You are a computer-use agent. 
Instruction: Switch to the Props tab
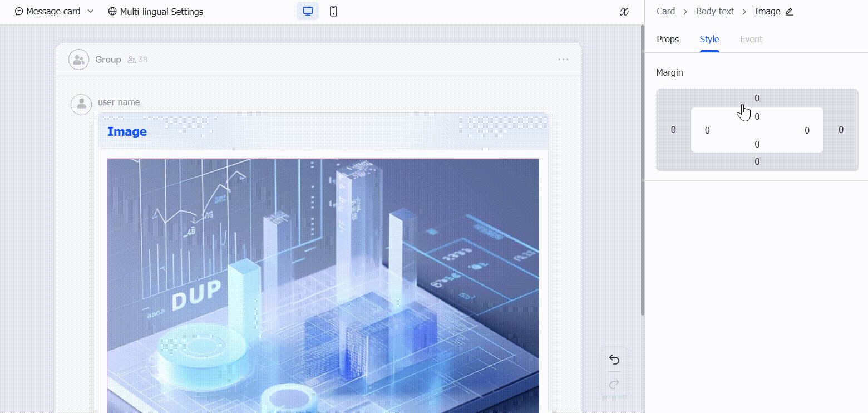668,39
